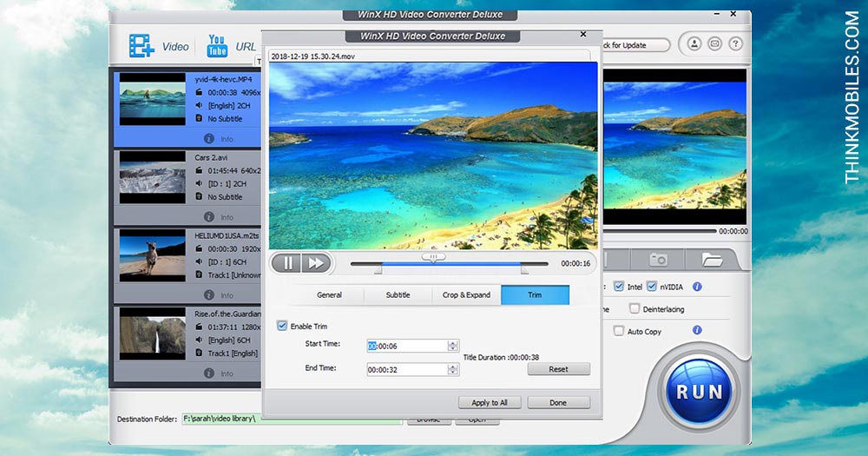Click the Reset button
The height and width of the screenshot is (456, 868).
[x=558, y=369]
